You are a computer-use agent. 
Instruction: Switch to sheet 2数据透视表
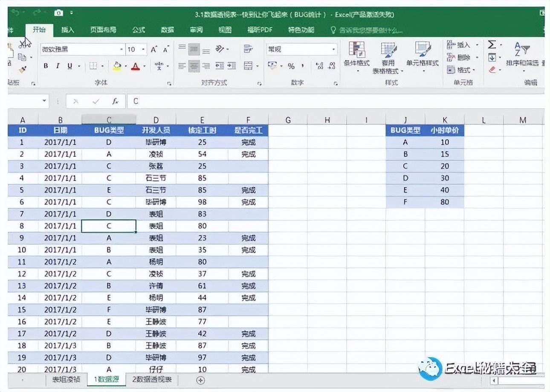coord(152,379)
